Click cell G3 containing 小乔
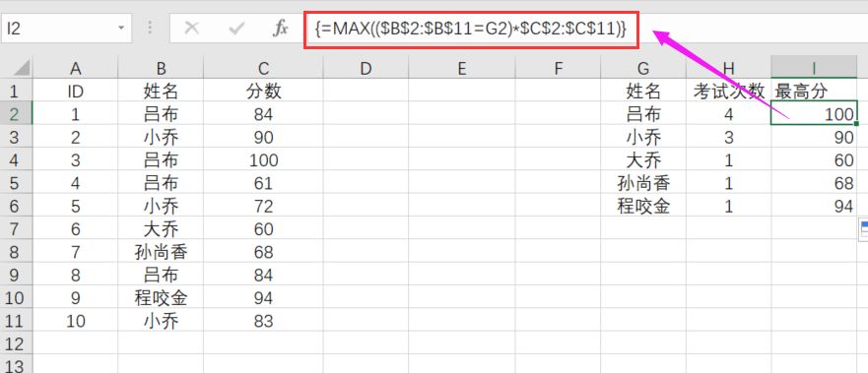The width and height of the screenshot is (868, 373). 643,137
